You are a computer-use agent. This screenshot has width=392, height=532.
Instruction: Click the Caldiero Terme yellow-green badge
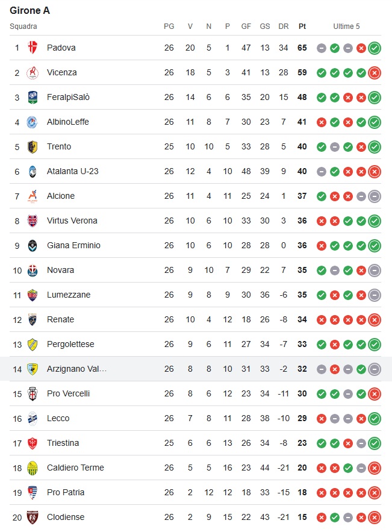[x=33, y=468]
